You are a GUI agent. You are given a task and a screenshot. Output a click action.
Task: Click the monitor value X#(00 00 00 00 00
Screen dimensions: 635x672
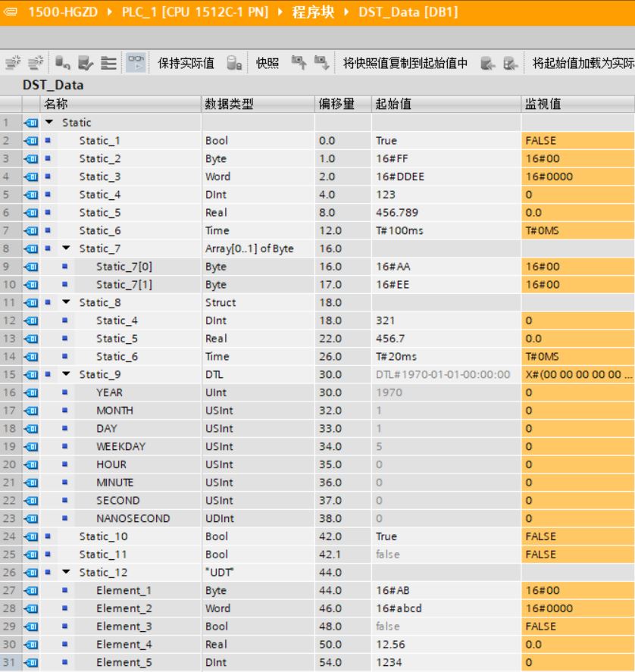click(x=578, y=374)
